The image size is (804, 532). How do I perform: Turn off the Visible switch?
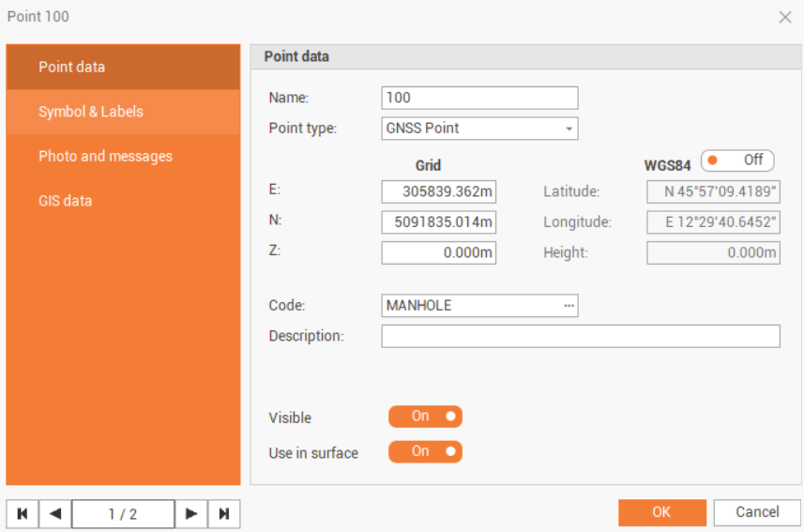(x=425, y=417)
